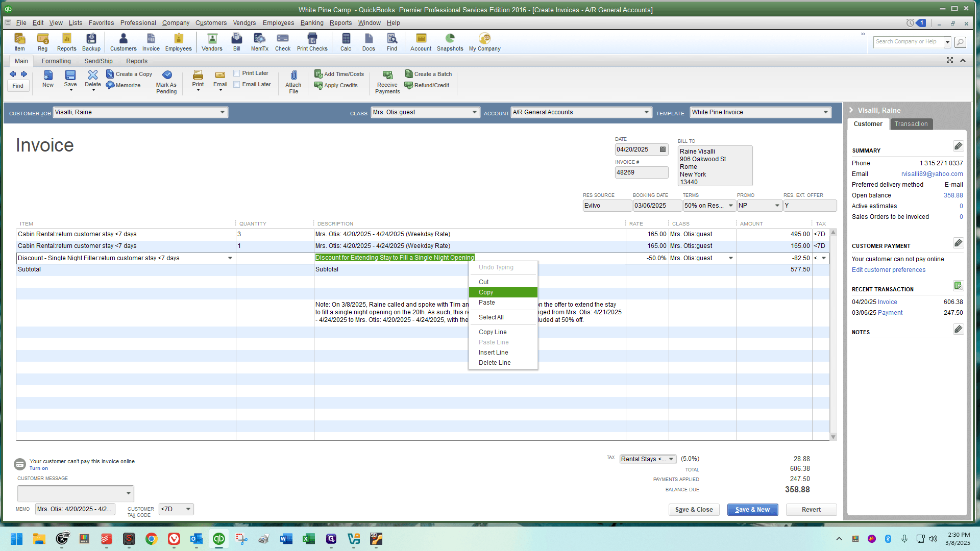
Task: Enable the Email Later checkbox
Action: [x=237, y=85]
